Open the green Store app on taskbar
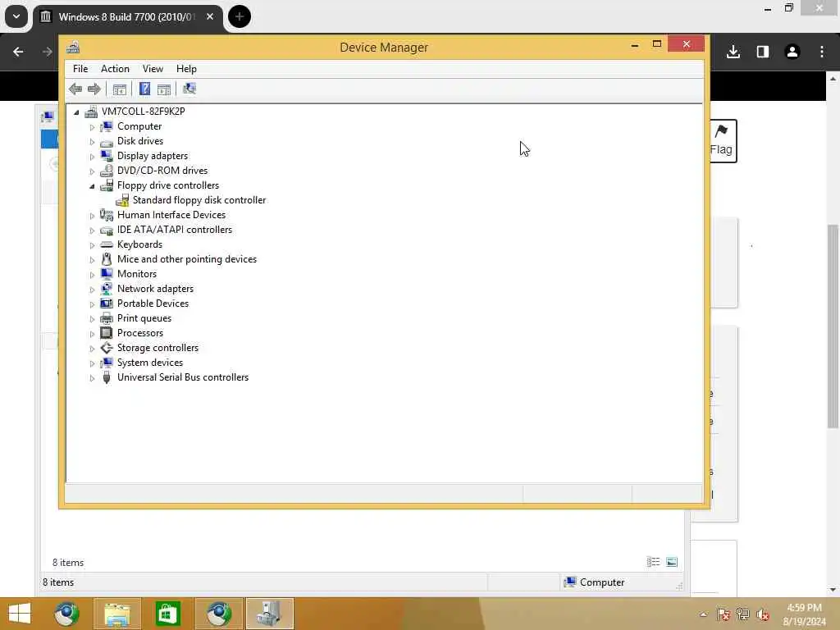 [167, 614]
